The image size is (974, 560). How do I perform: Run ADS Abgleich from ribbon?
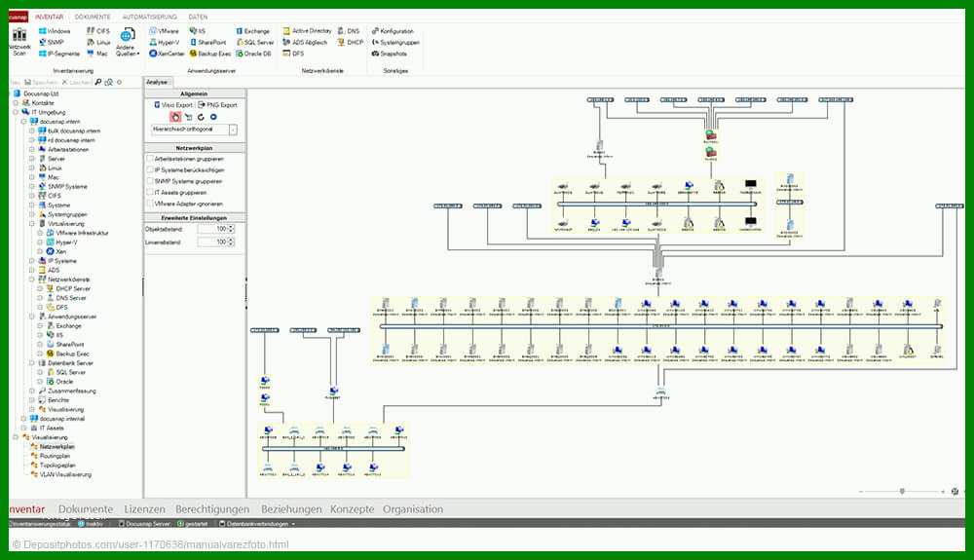click(x=305, y=42)
